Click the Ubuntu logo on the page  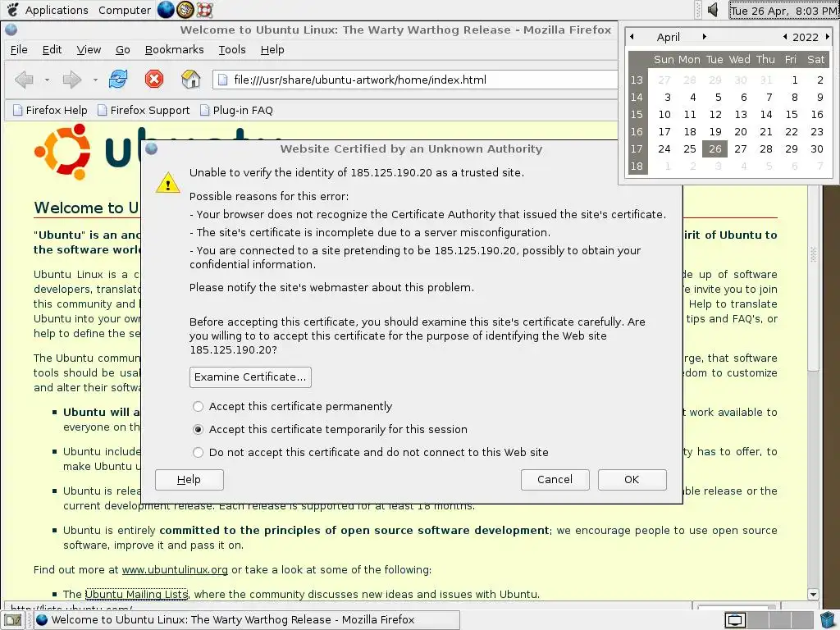pos(62,152)
